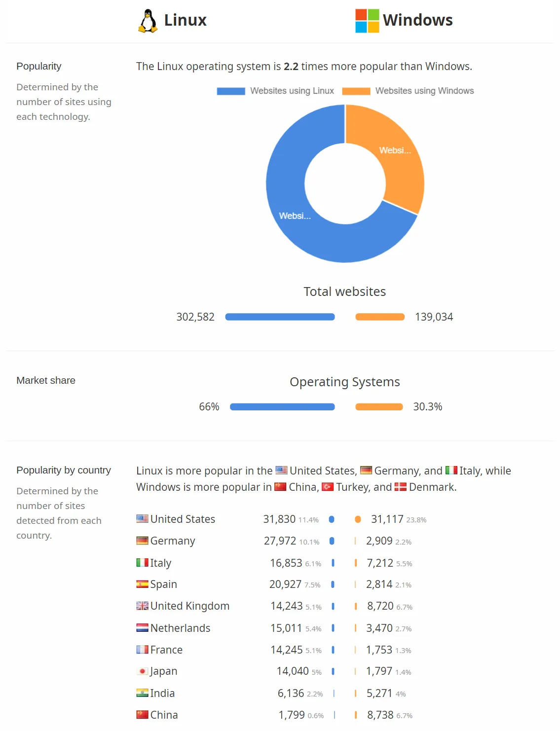Select the 139,034 total websites value
This screenshot has width=560, height=731.
[x=434, y=317]
